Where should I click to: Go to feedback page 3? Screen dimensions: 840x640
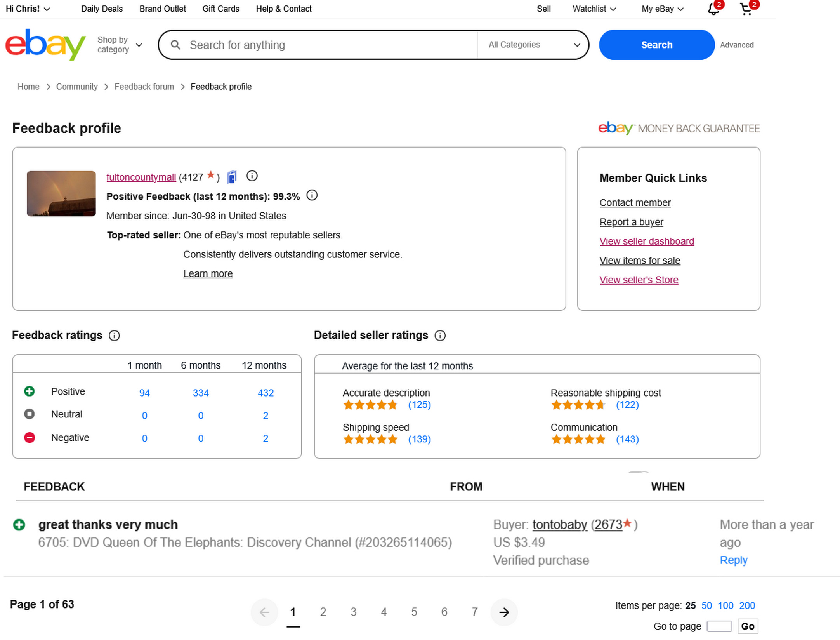point(353,612)
